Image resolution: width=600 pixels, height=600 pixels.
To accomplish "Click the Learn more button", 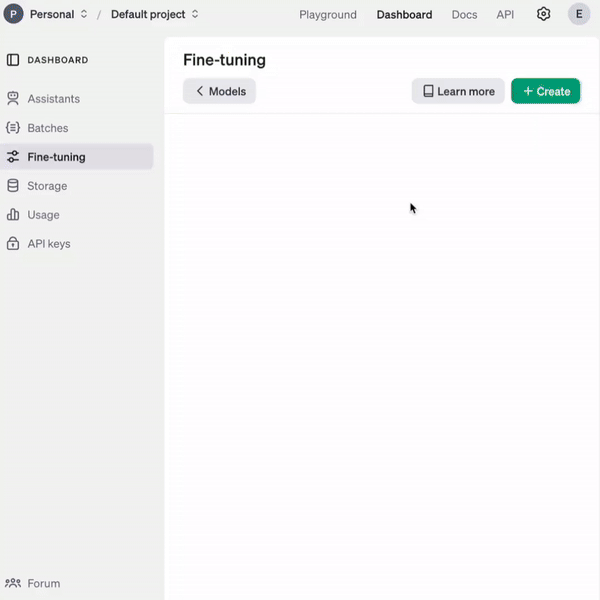I will pyautogui.click(x=458, y=91).
